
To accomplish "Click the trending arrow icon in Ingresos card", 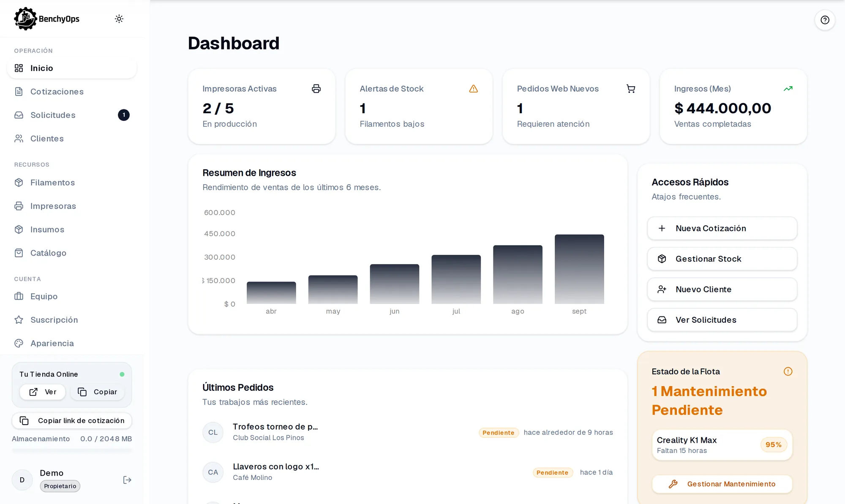I will coord(788,89).
